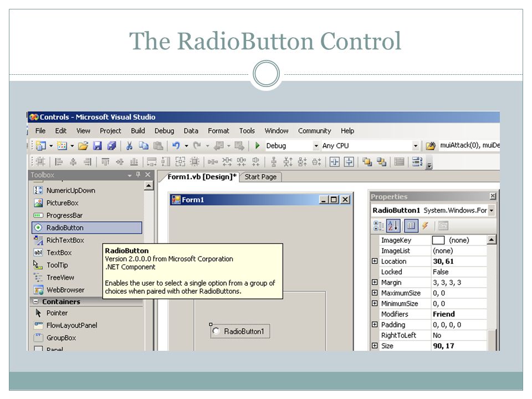Collapse the Containers toolbox group
The height and width of the screenshot is (399, 532).
[x=35, y=301]
